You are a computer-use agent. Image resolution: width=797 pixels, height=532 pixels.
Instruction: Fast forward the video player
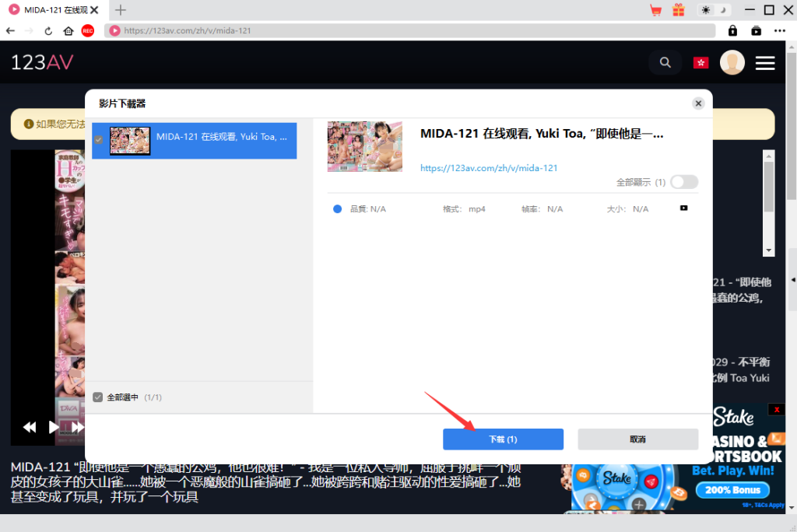point(78,427)
